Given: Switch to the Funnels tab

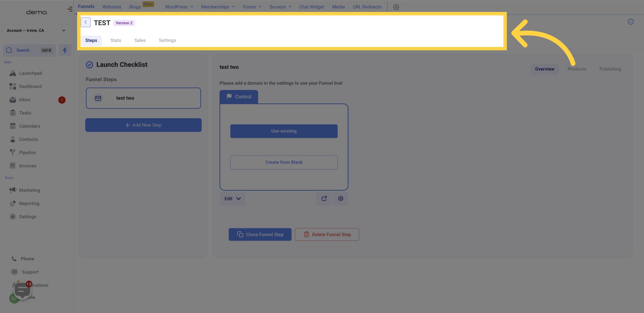Looking at the screenshot, I should click(x=86, y=7).
